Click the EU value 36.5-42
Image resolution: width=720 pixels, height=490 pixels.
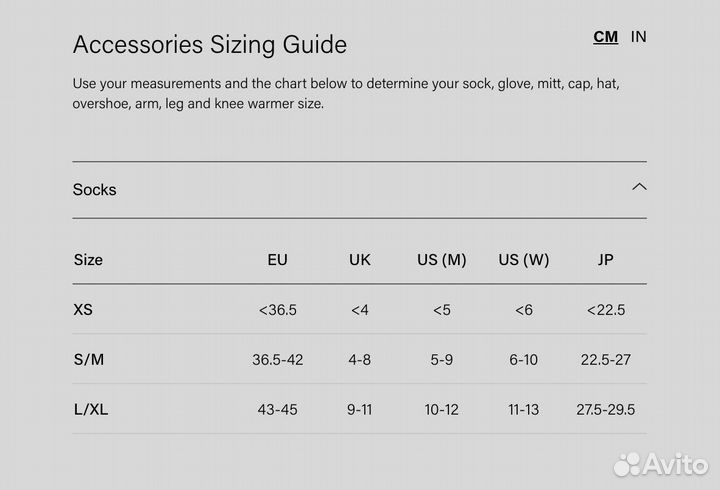pyautogui.click(x=277, y=360)
